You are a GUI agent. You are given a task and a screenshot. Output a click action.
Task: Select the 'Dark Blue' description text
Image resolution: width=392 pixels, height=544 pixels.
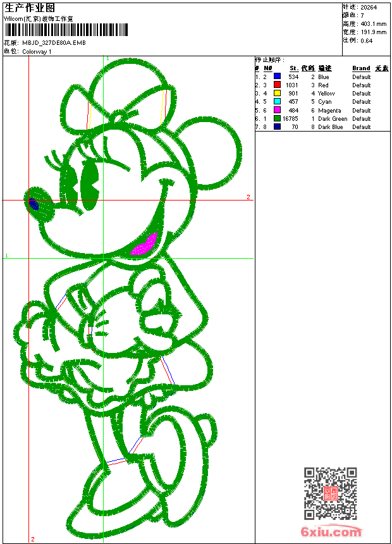pos(330,127)
